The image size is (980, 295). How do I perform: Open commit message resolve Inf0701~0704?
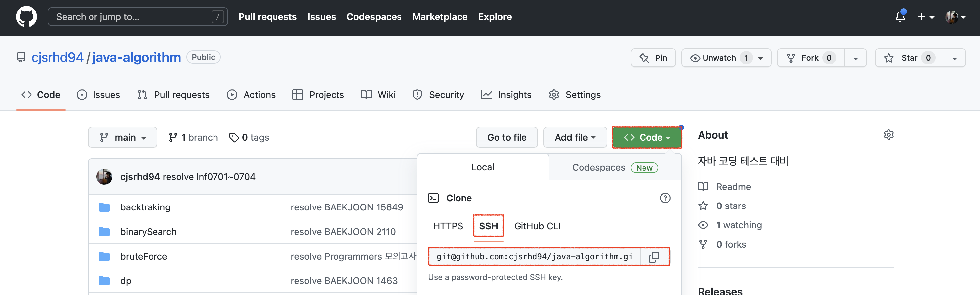point(209,177)
